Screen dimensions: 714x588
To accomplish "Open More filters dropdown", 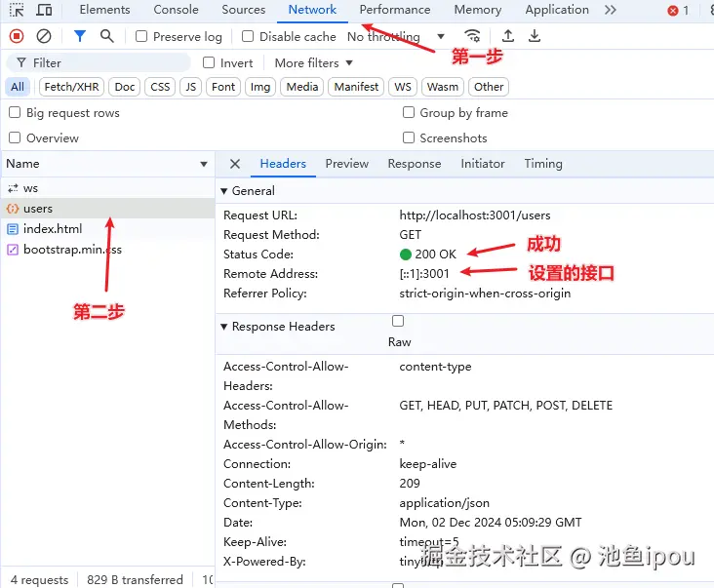I will pyautogui.click(x=313, y=62).
